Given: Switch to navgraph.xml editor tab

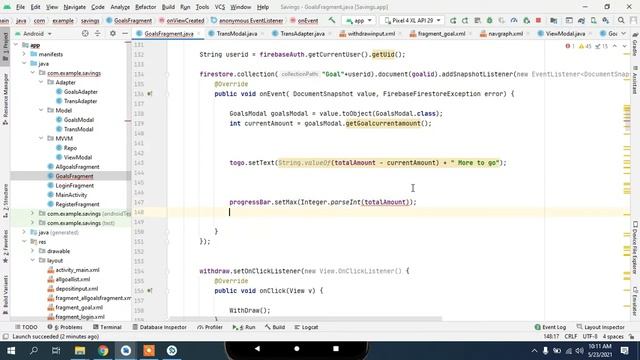Looking at the screenshot, I should (505, 33).
